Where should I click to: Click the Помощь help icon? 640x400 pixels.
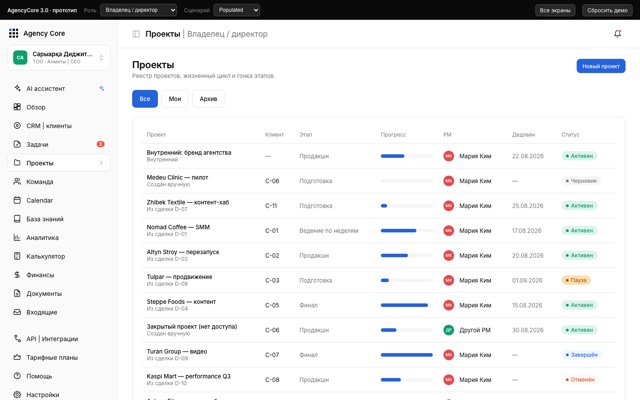click(x=17, y=376)
